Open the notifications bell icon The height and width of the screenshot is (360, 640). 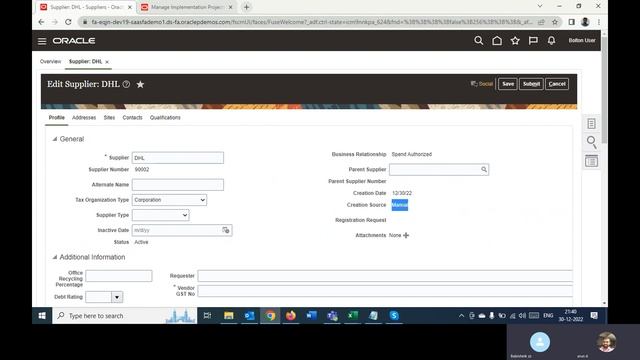(551, 40)
